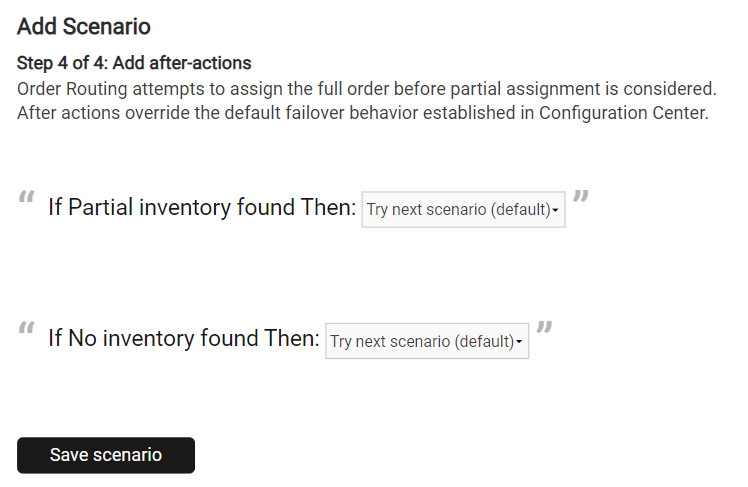Click the 'Configuration Center' text
The width and height of the screenshot is (748, 487).
[622, 112]
